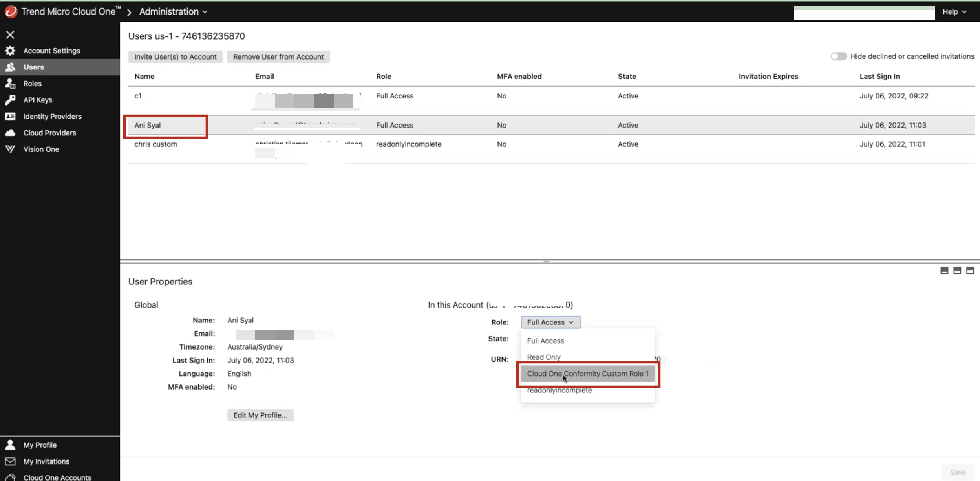
Task: Click the Account Settings gear icon
Action: (10, 51)
